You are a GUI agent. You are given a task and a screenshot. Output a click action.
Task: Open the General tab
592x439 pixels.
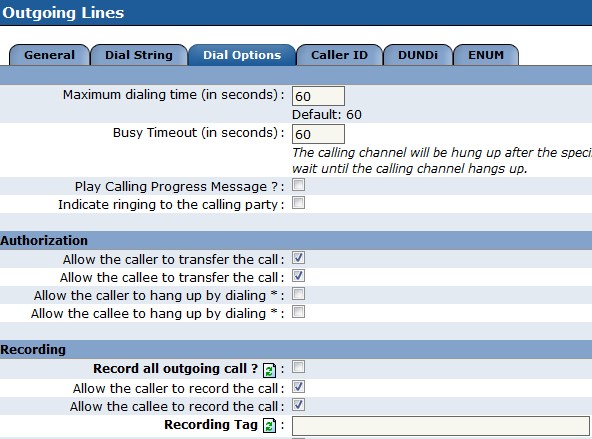pyautogui.click(x=49, y=55)
